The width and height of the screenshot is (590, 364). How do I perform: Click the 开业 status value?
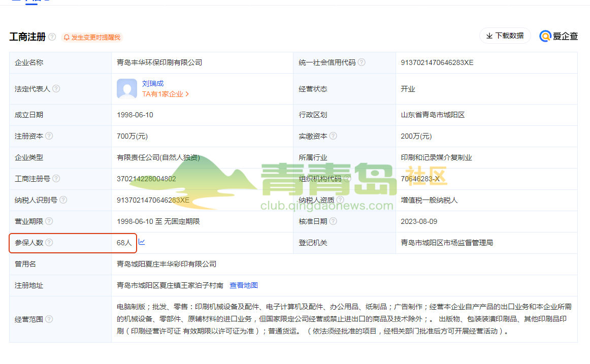click(408, 89)
